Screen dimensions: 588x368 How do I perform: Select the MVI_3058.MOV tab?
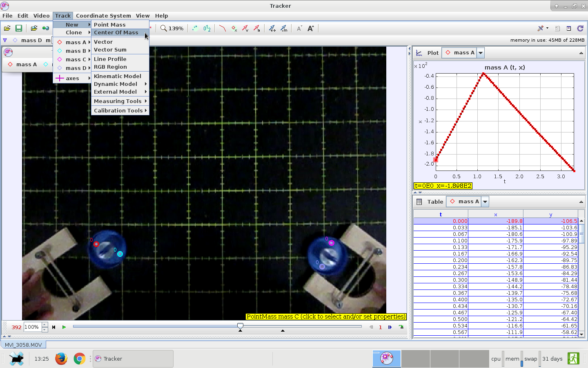click(23, 345)
